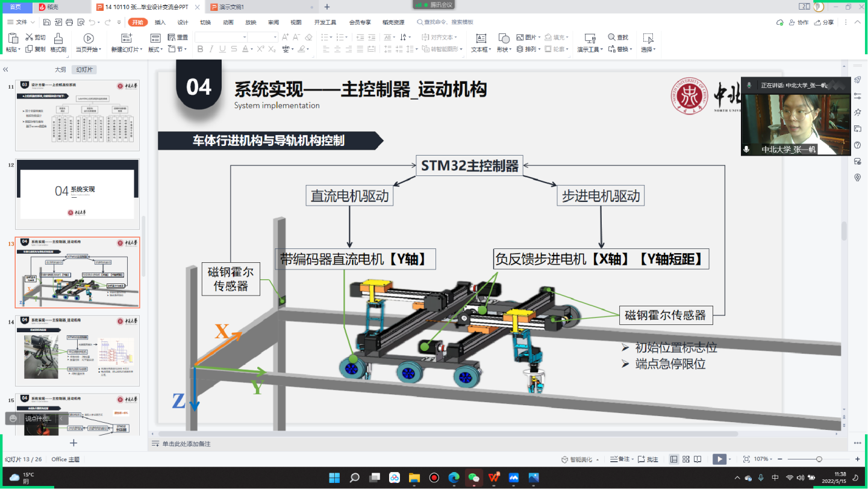Image resolution: width=868 pixels, height=489 pixels.
Task: Click the 批注 comments button in status bar
Action: (x=648, y=459)
